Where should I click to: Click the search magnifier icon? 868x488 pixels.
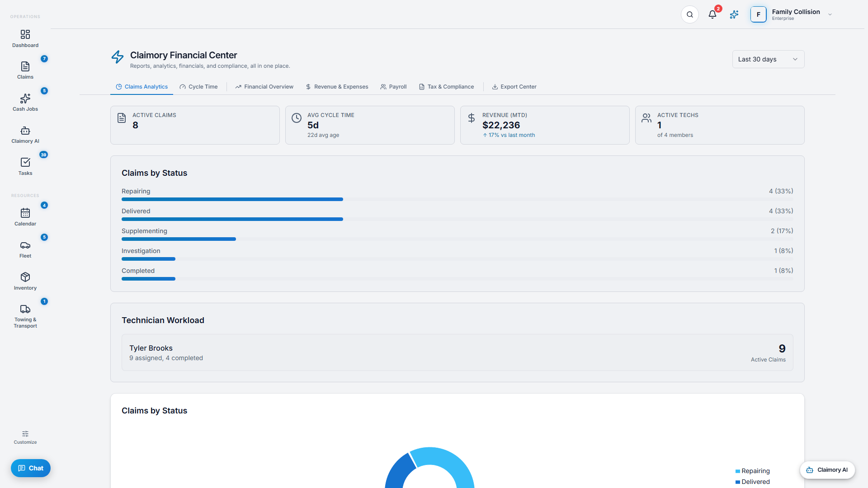coord(690,14)
